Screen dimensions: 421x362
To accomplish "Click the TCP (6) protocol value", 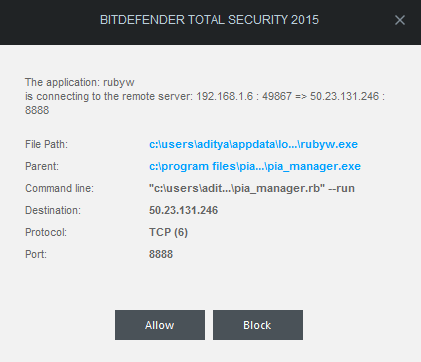I will (168, 232).
